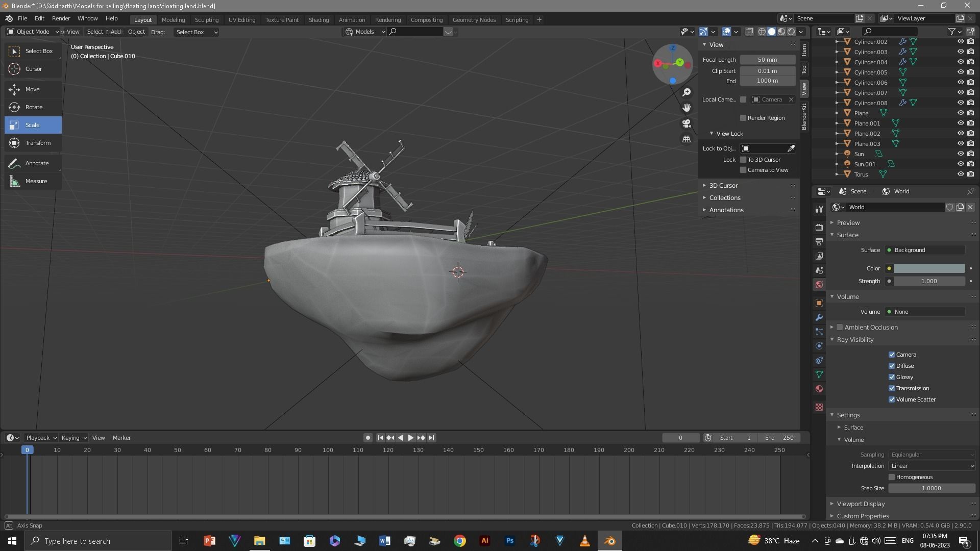Uncheck Volume Scatter ray visibility
This screenshot has width=980, height=551.
click(892, 399)
